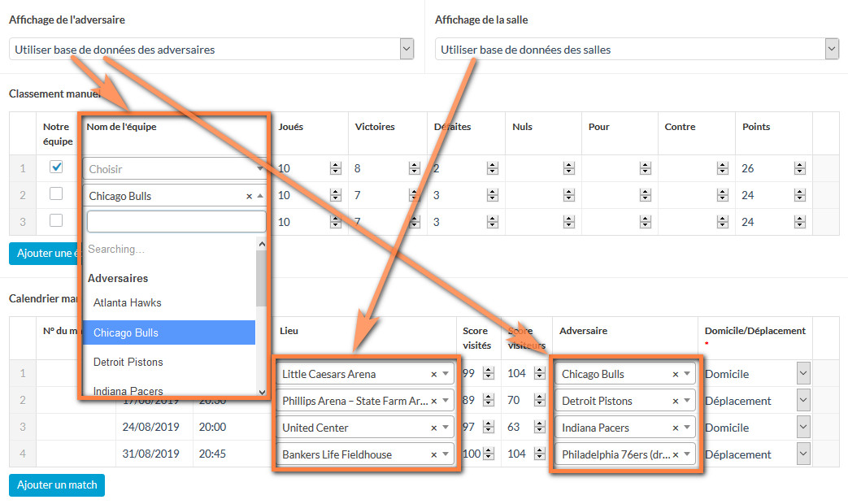The height and width of the screenshot is (504, 848).
Task: Open the Choisir team name dropdown
Action: (175, 169)
